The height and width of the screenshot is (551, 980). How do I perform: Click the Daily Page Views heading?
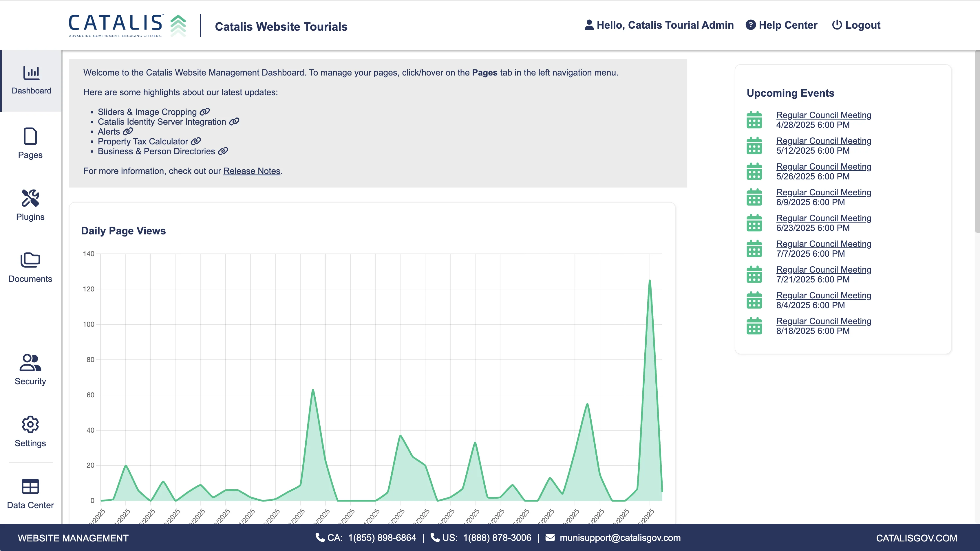[123, 231]
